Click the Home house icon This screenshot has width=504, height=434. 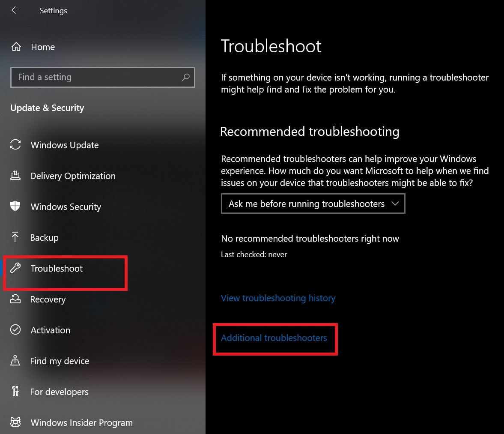coord(16,47)
